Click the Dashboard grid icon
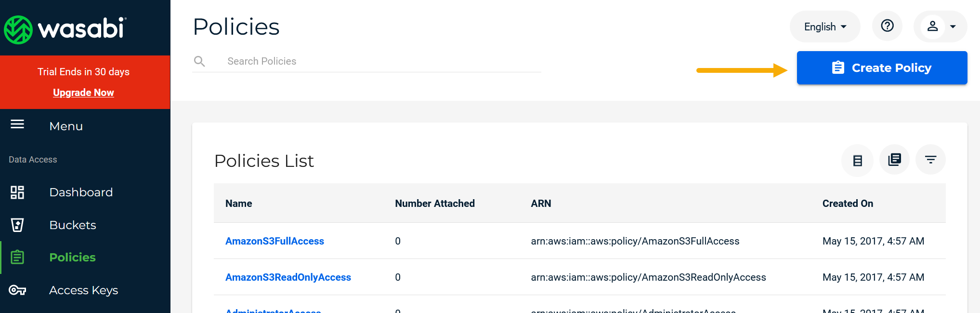Viewport: 980px width, 313px height. [x=17, y=192]
